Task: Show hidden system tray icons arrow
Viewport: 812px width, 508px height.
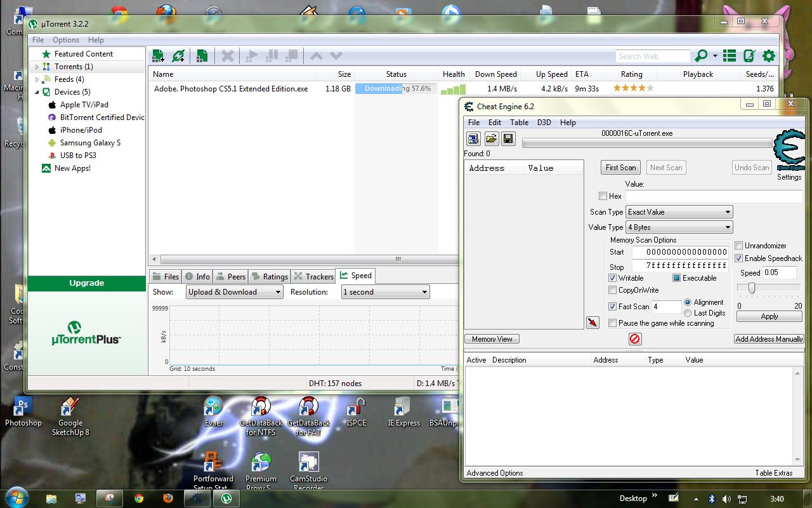Action: click(696, 499)
